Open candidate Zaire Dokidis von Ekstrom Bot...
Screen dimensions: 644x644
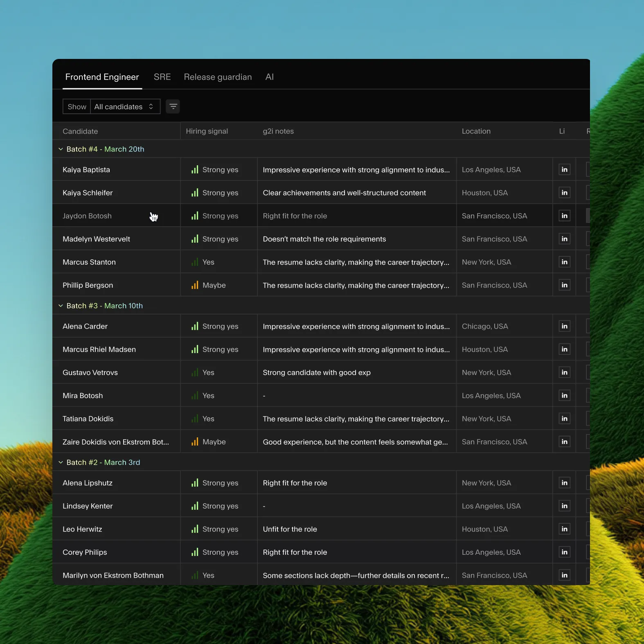tap(116, 442)
